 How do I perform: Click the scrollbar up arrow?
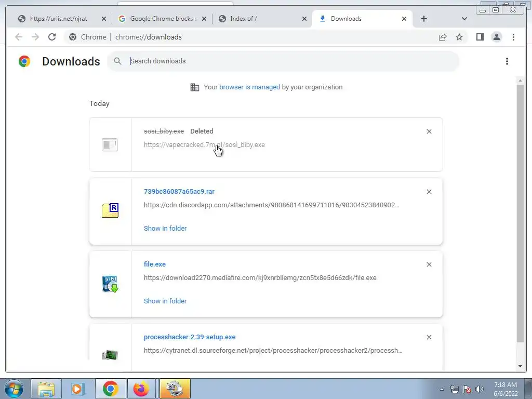pyautogui.click(x=520, y=81)
